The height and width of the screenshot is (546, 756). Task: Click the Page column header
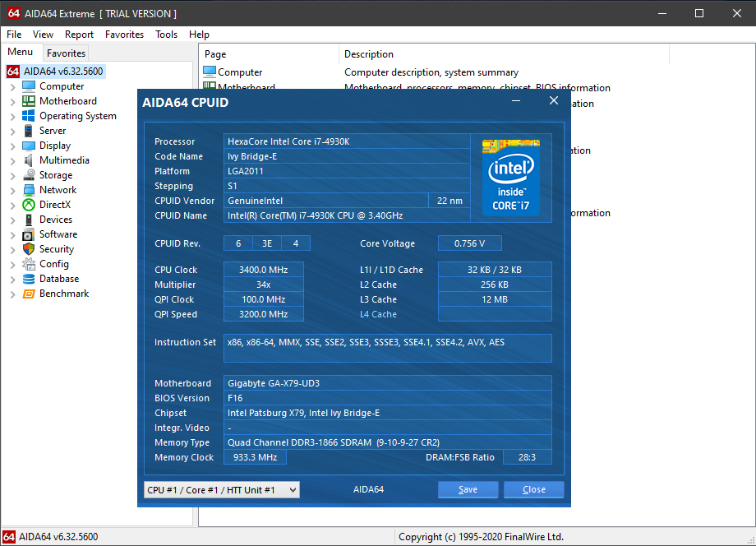click(x=269, y=54)
